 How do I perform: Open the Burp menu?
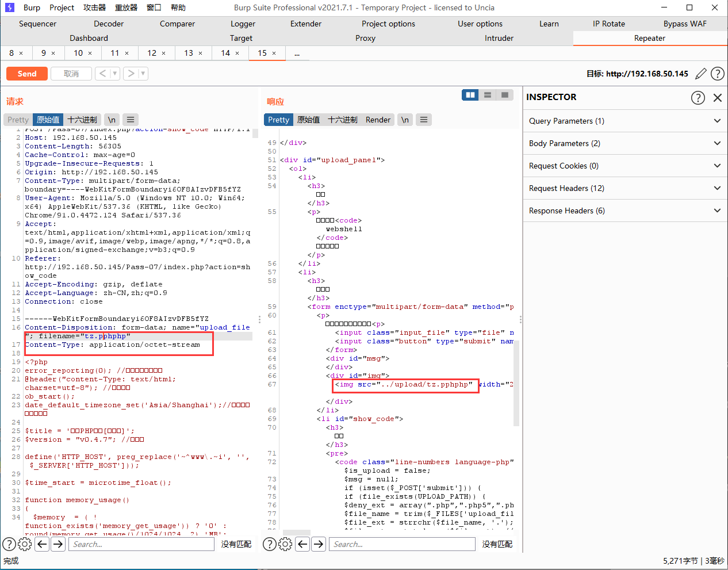coord(32,7)
